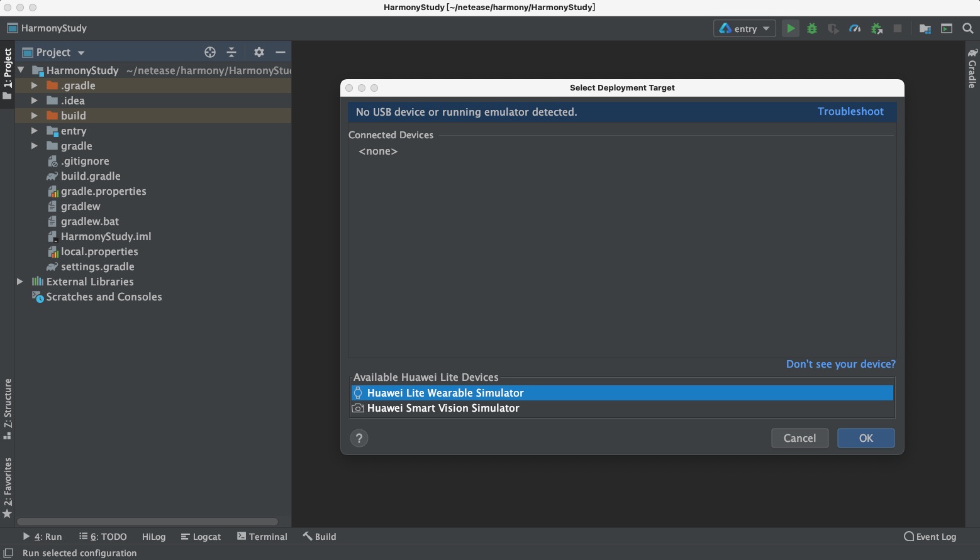The width and height of the screenshot is (980, 560).
Task: Collapse all in Project panel
Action: point(231,52)
